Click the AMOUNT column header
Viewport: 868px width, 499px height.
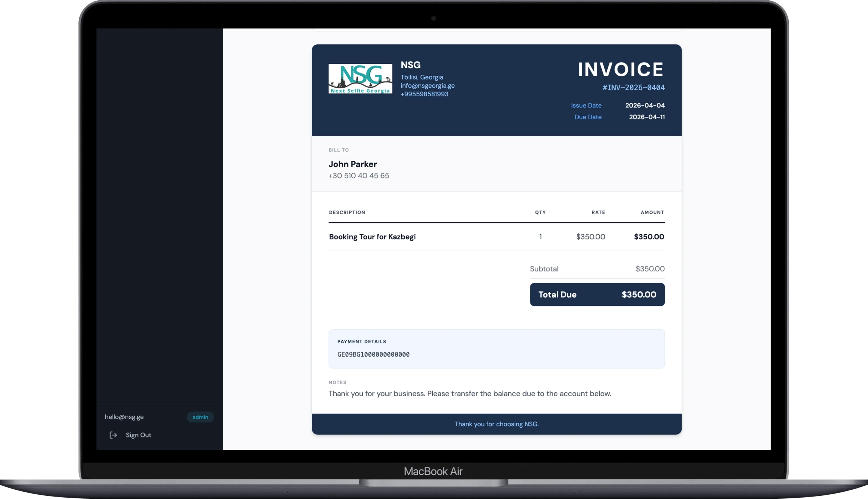pyautogui.click(x=653, y=212)
